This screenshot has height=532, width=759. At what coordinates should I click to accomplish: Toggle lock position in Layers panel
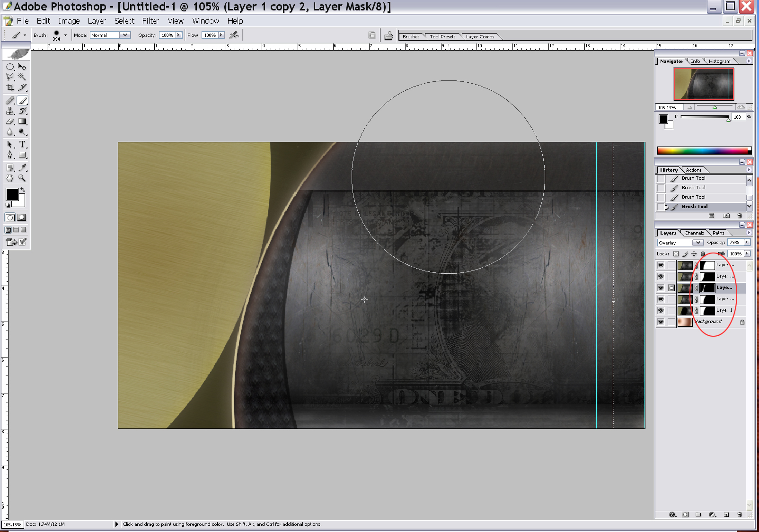tap(694, 254)
